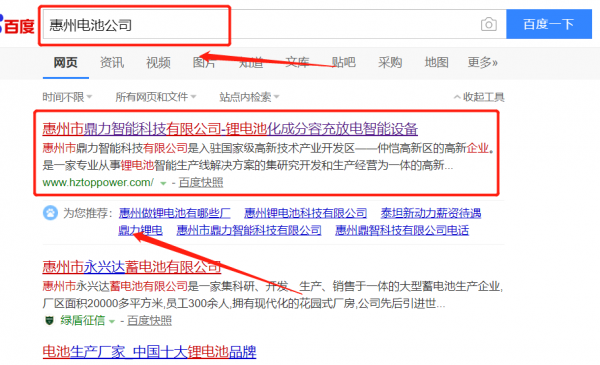600x365 pixels.
Task: Open 惠州市鼎力智能科技有限公司 result title
Action: tap(230, 129)
